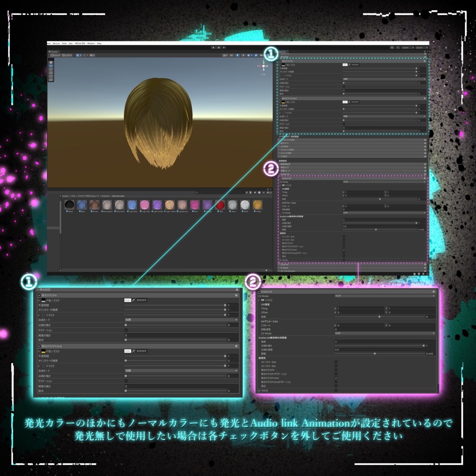476x476 pixels.
Task: Click 不透明度 slider under enlarged 発光テクスチャ
Action: pos(175,305)
